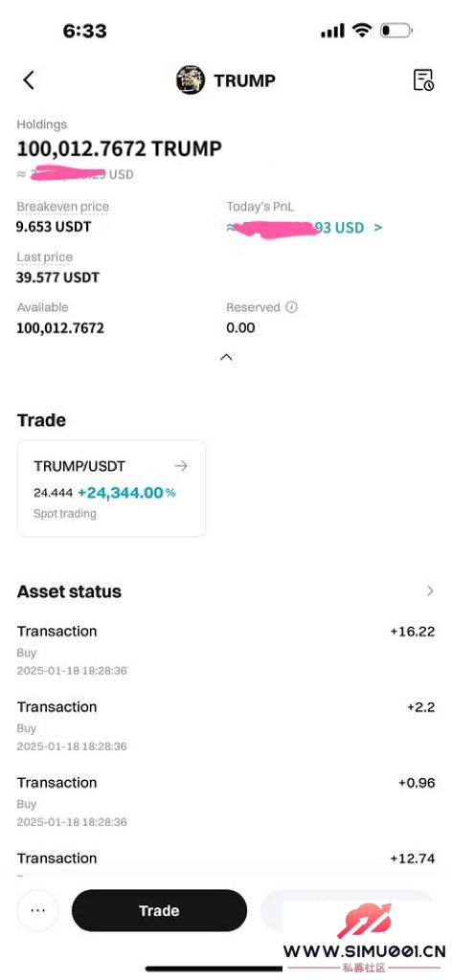Tap the Asset status heading
Viewport: 452px width, 980px height.
69,591
